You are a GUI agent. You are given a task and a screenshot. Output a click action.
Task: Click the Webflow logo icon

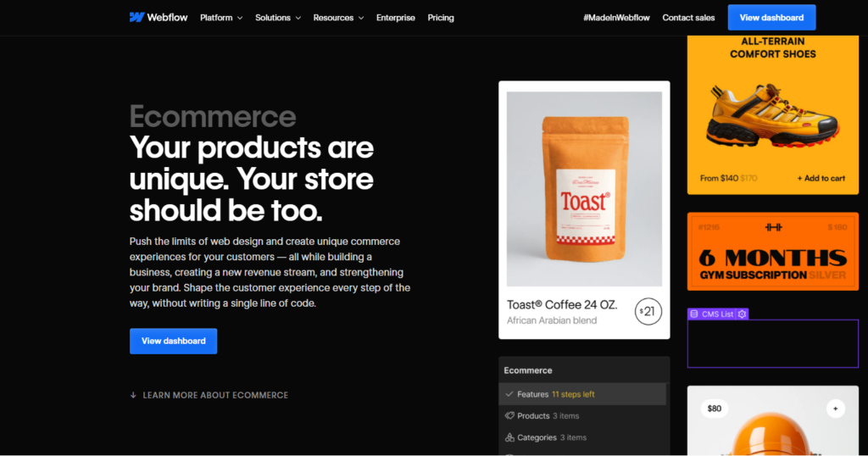(136, 17)
